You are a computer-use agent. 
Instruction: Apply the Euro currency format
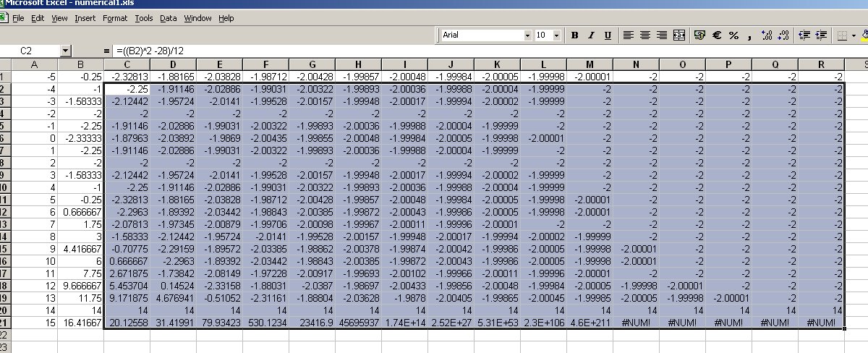pyautogui.click(x=716, y=35)
